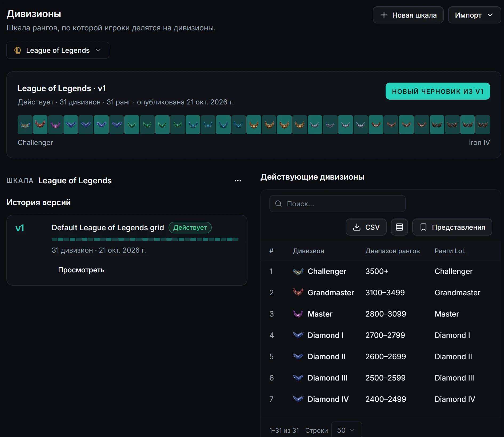The width and height of the screenshot is (504, 437).
Task: Open the three-dots scale options menu
Action: click(238, 181)
